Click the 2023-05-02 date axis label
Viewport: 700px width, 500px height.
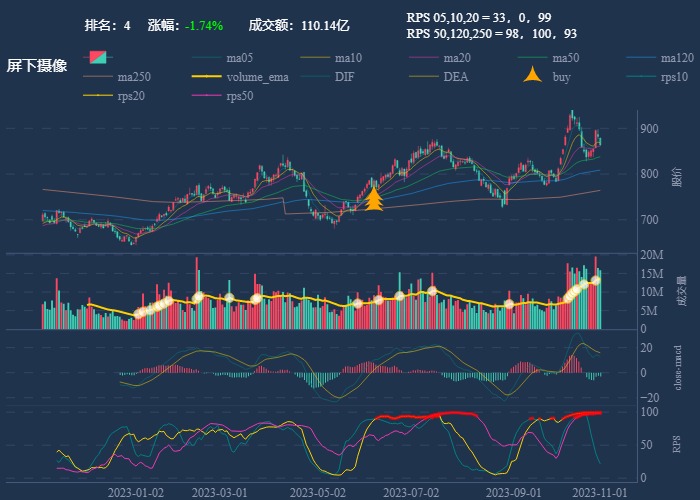click(317, 493)
